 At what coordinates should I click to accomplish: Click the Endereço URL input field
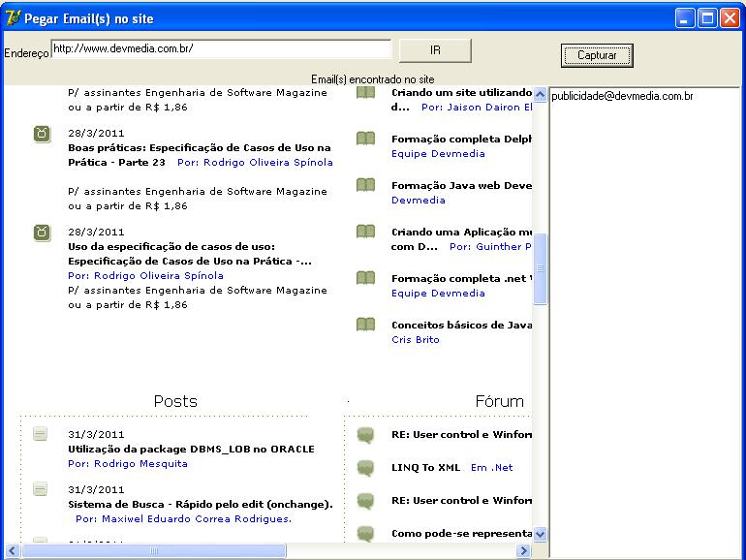pos(221,48)
